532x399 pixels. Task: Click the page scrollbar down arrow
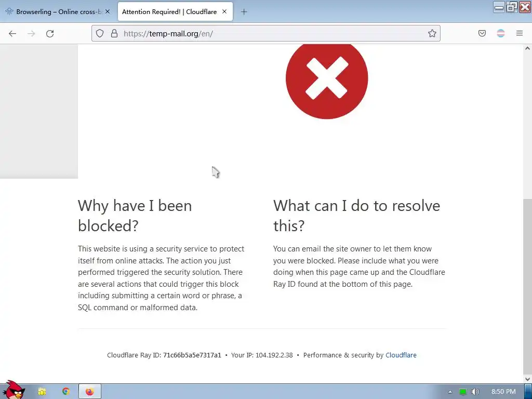[x=527, y=379]
